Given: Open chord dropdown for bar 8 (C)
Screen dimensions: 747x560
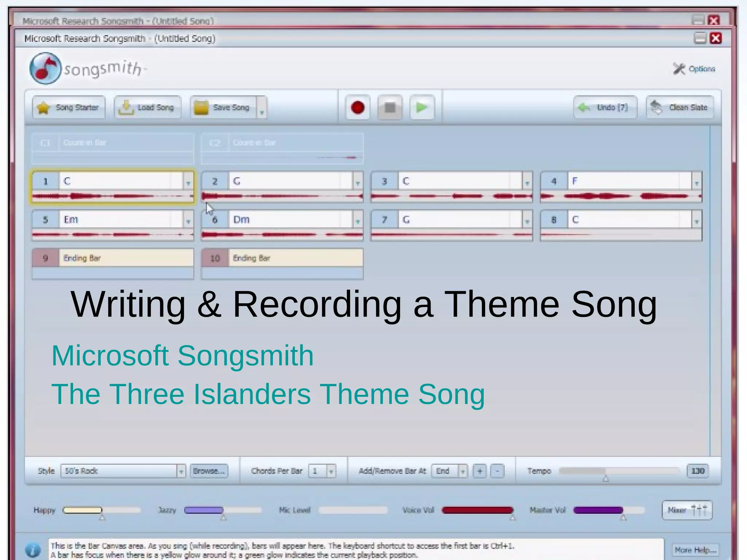Looking at the screenshot, I should (x=697, y=220).
